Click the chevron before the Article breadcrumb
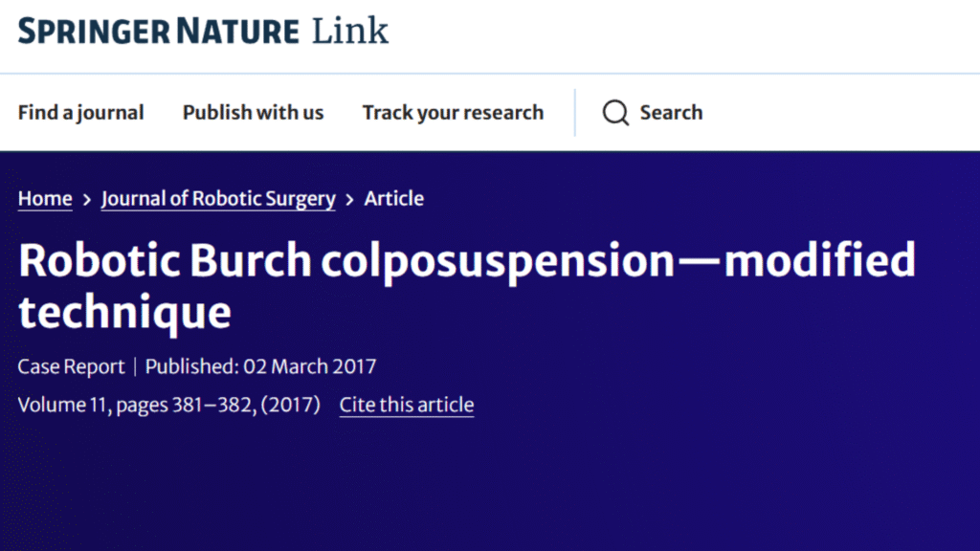 tap(349, 199)
